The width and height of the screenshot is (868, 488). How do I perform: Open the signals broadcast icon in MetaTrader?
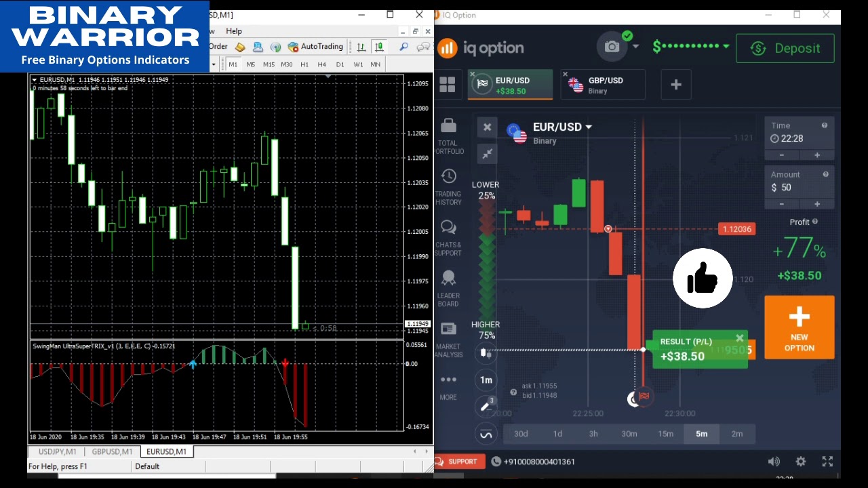[x=275, y=47]
